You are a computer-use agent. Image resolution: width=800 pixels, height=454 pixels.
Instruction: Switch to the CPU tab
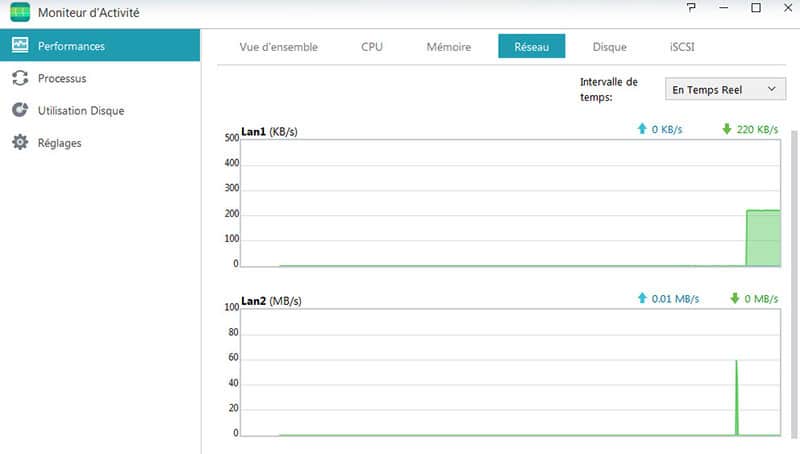pyautogui.click(x=372, y=46)
